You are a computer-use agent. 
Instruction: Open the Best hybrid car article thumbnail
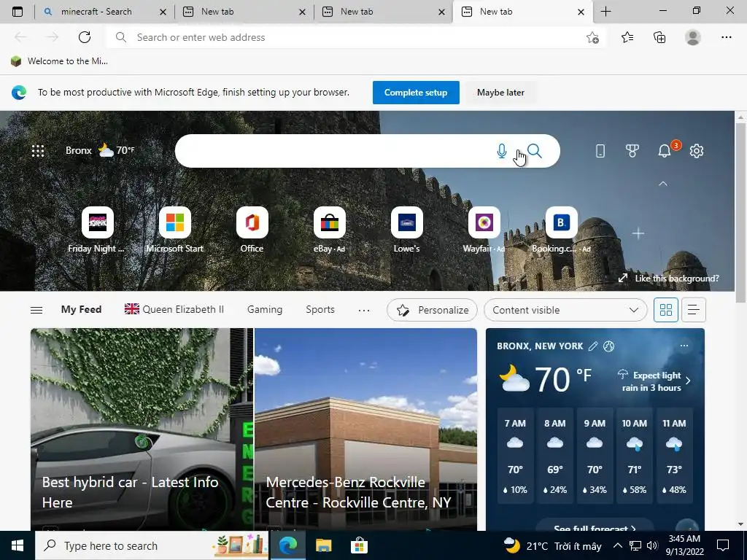[142, 429]
